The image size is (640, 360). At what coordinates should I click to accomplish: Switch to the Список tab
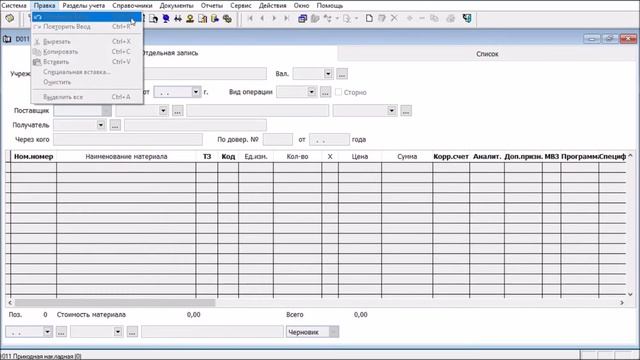pos(487,54)
